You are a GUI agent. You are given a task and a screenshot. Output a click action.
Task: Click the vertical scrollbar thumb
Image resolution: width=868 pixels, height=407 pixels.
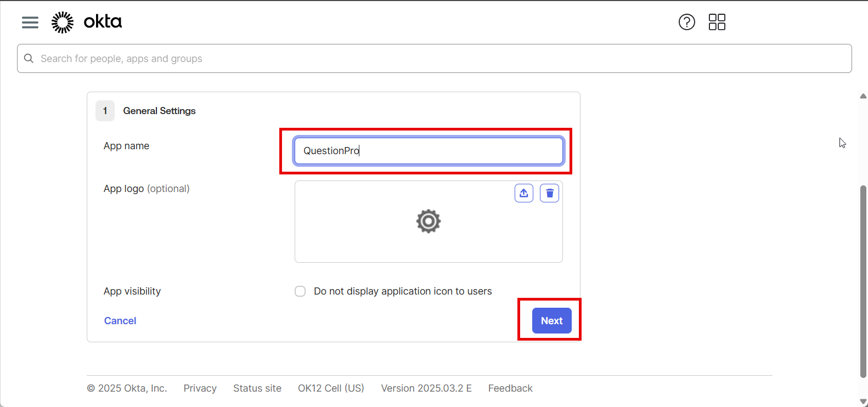coord(863,282)
